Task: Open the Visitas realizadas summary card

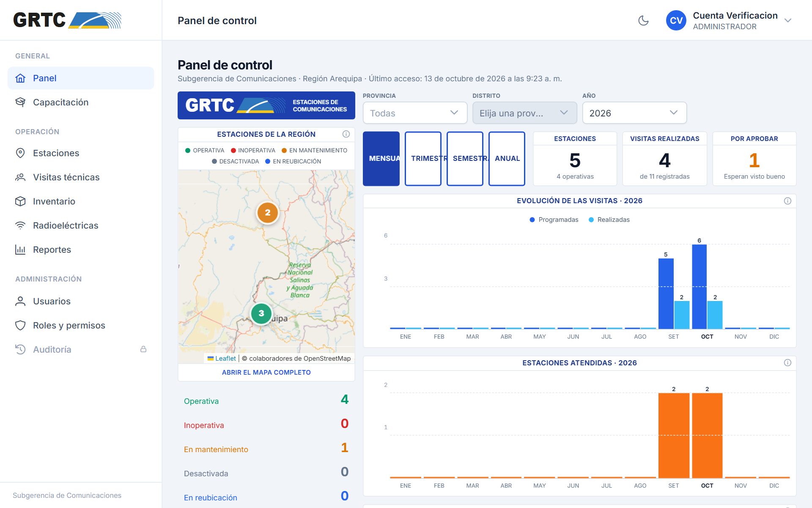Action: pos(664,159)
